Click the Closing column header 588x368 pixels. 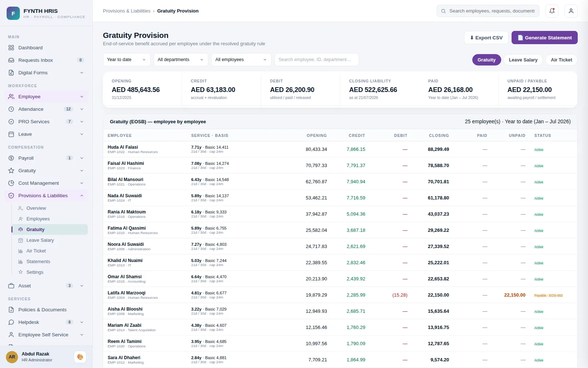pyautogui.click(x=439, y=135)
